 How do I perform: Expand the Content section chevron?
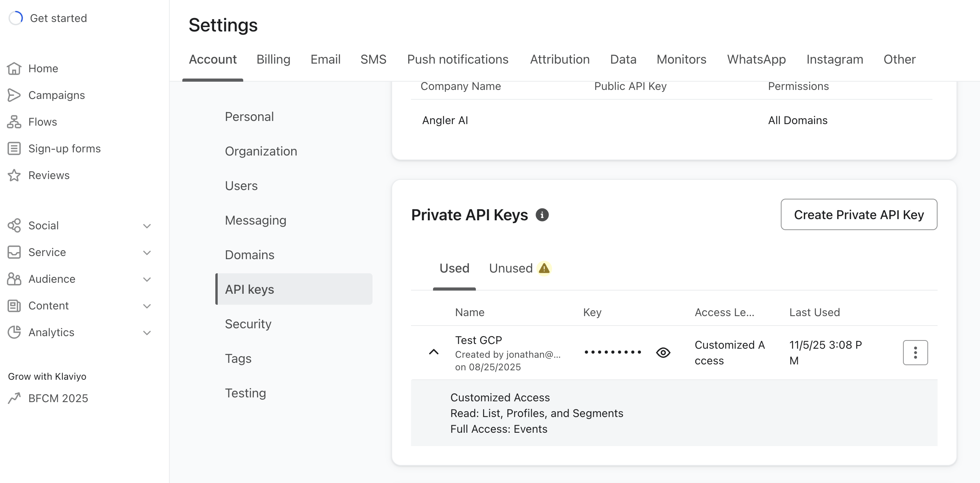(x=147, y=306)
